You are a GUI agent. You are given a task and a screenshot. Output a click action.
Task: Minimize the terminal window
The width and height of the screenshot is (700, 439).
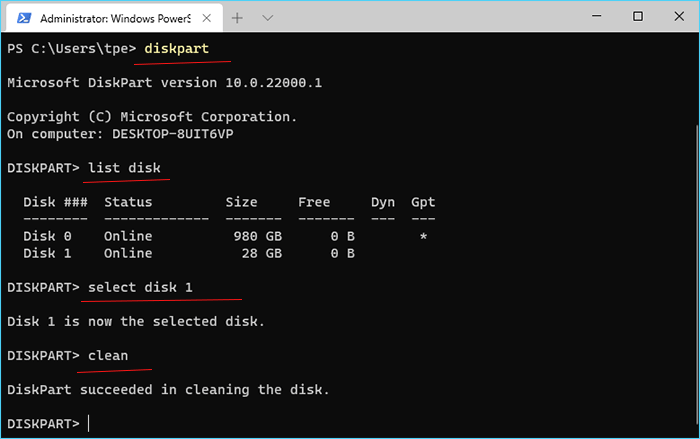point(596,17)
